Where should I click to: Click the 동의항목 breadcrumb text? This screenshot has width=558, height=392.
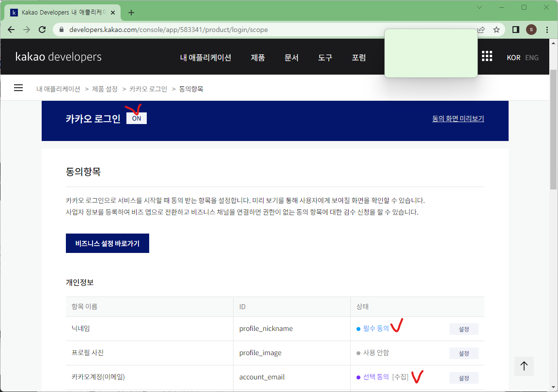point(191,89)
